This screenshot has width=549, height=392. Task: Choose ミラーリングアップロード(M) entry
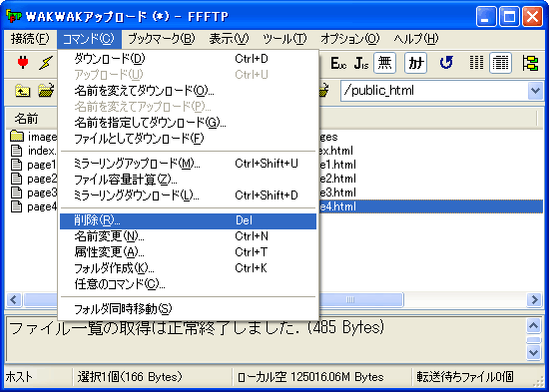click(x=189, y=164)
